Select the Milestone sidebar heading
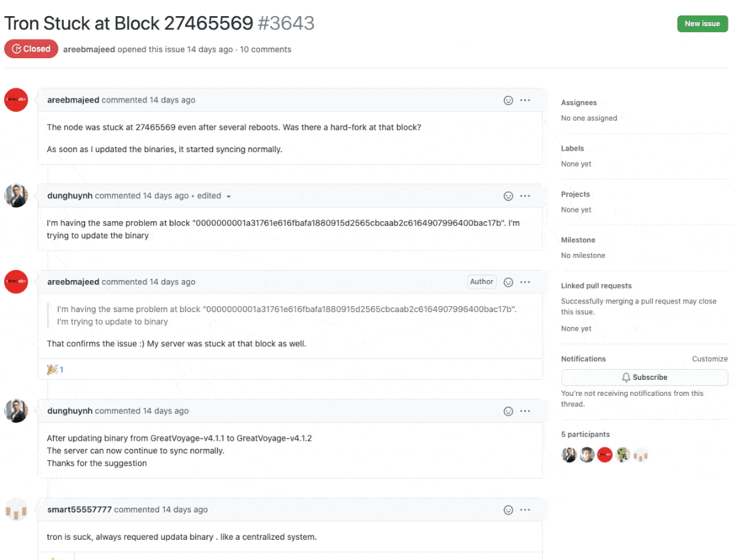 tap(578, 240)
